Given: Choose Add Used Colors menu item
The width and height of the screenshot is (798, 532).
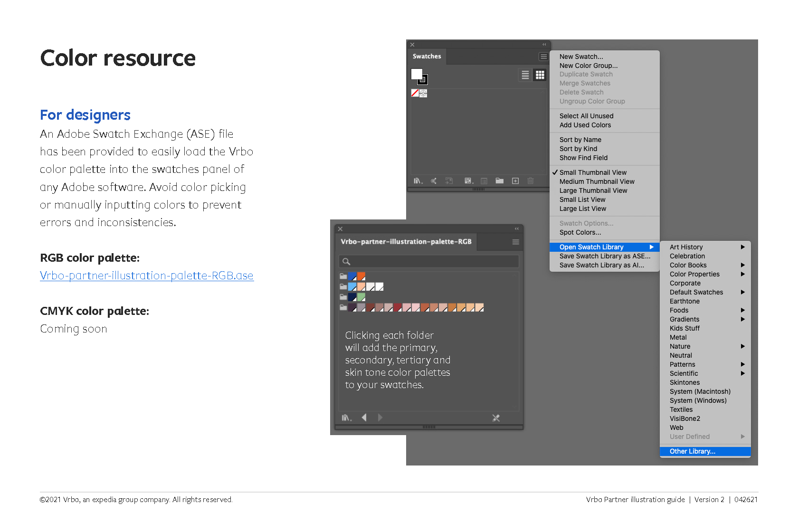Looking at the screenshot, I should click(x=605, y=125).
